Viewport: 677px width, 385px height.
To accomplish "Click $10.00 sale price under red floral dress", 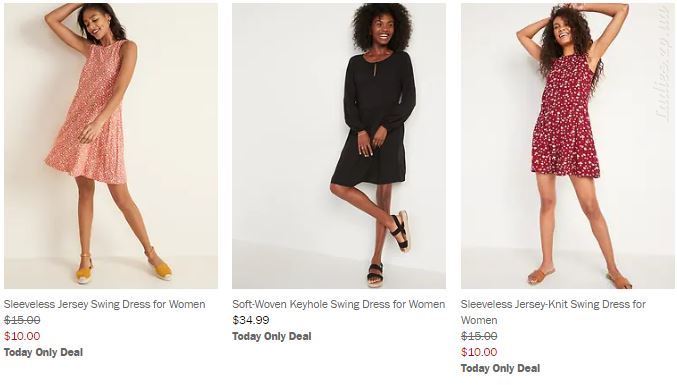I will (x=479, y=352).
